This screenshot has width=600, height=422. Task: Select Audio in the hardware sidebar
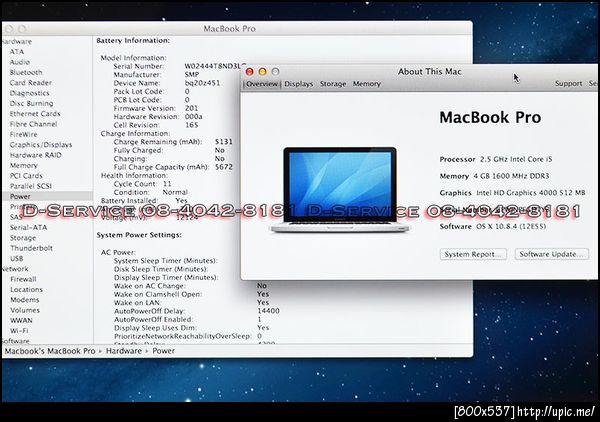click(20, 62)
